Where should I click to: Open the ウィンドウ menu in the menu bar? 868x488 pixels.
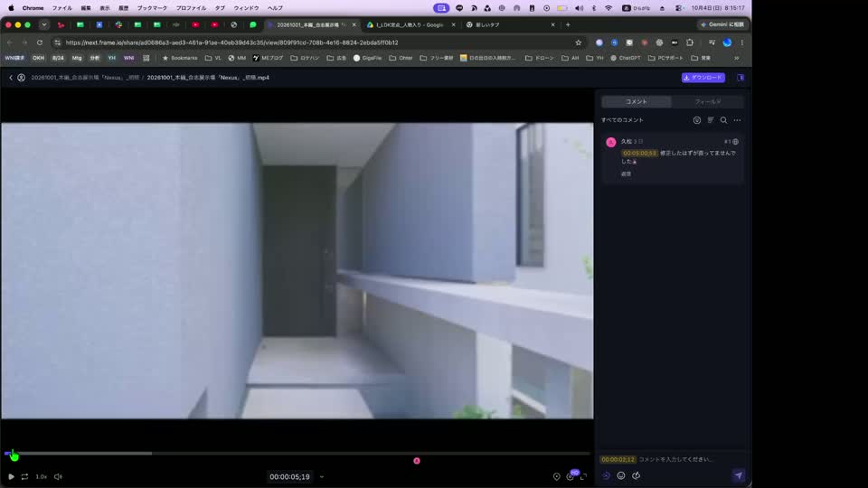246,8
